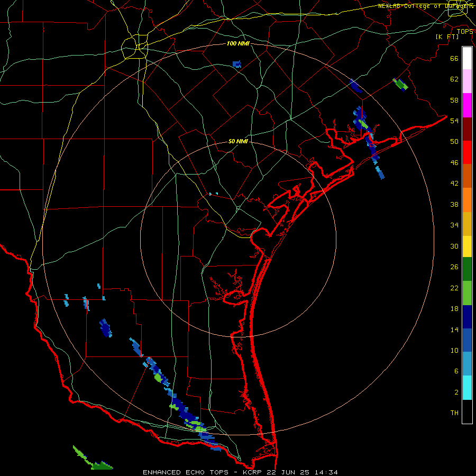Click the bright yellow legend swatch
476x476 pixels.
pyautogui.click(x=467, y=246)
